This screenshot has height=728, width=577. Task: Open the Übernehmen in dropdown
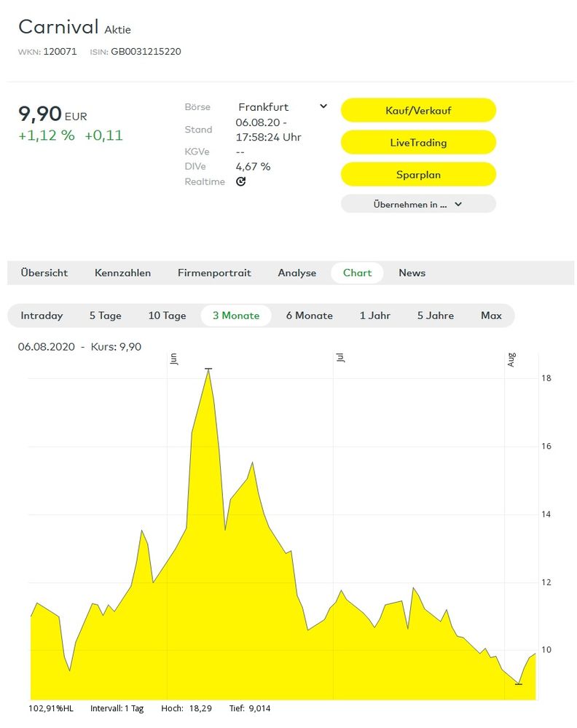418,204
